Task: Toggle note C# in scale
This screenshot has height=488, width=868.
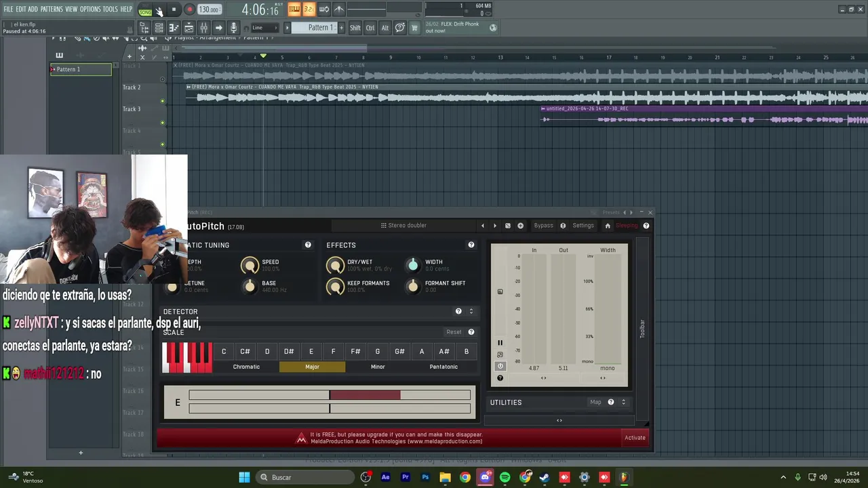Action: 245,351
